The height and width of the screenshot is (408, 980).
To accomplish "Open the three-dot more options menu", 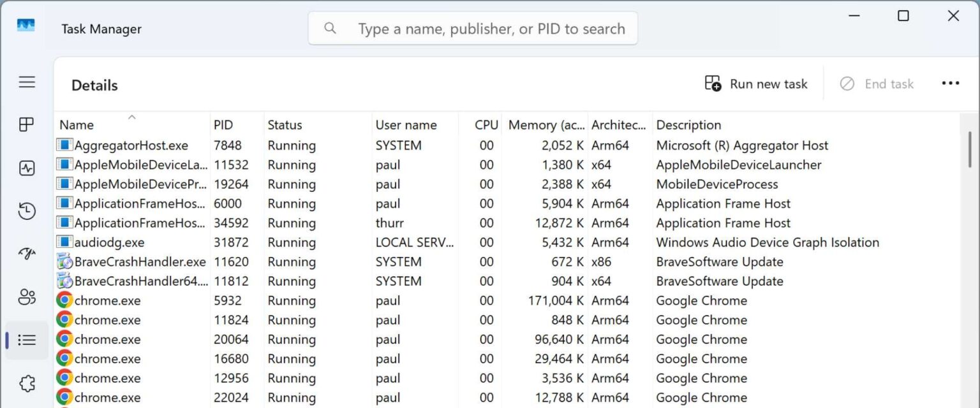I will pyautogui.click(x=951, y=83).
